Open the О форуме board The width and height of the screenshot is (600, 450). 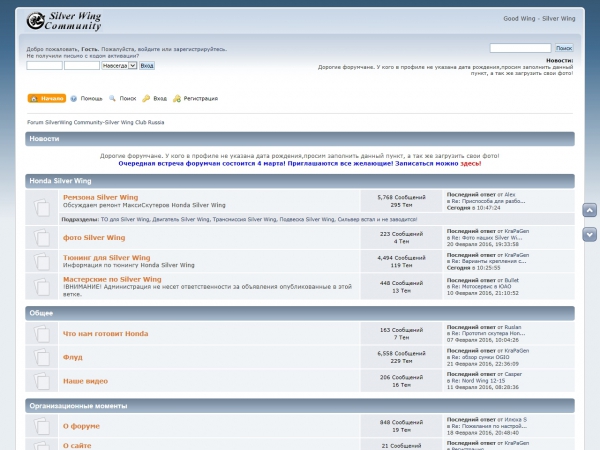click(81, 426)
